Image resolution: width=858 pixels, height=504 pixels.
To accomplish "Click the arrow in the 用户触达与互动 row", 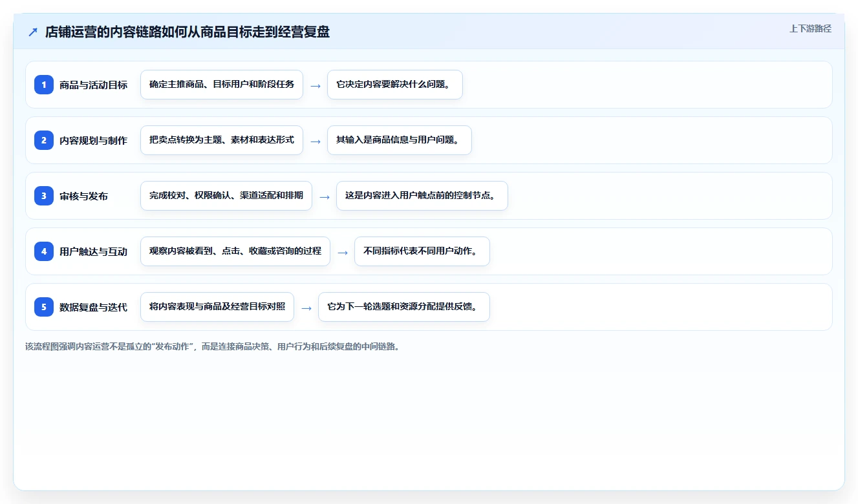I will [343, 252].
